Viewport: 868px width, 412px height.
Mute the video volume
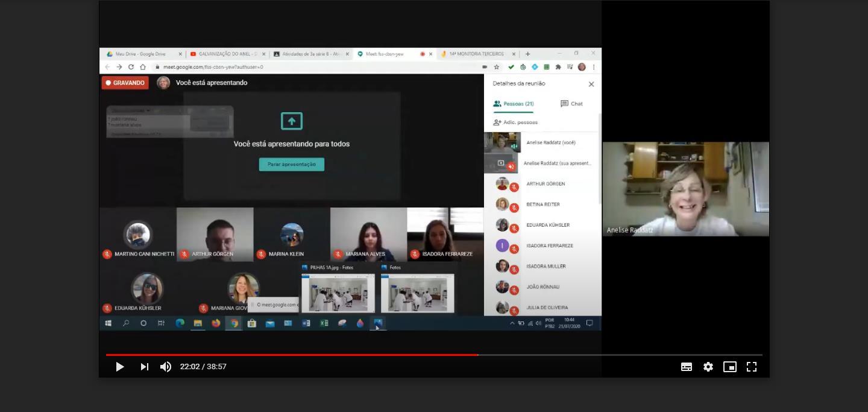165,367
